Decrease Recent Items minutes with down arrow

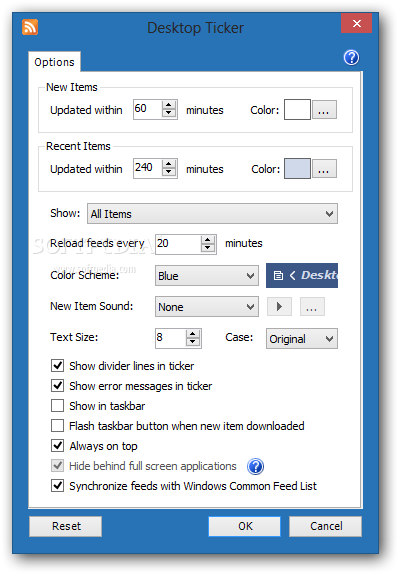tap(169, 172)
